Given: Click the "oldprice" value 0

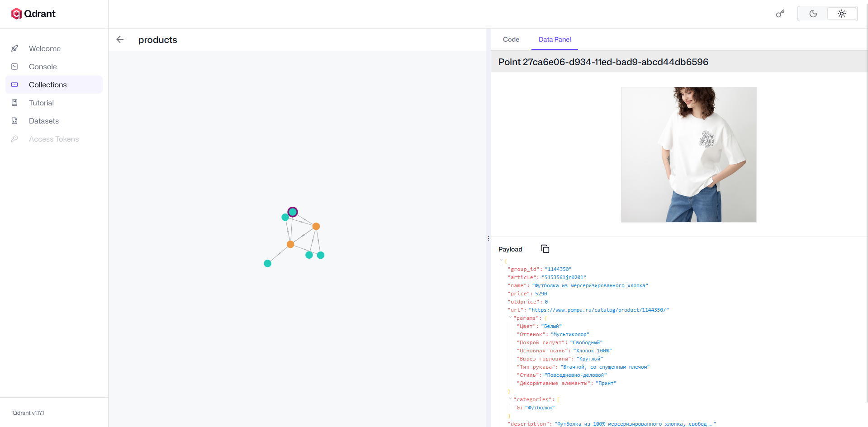Looking at the screenshot, I should 546,302.
